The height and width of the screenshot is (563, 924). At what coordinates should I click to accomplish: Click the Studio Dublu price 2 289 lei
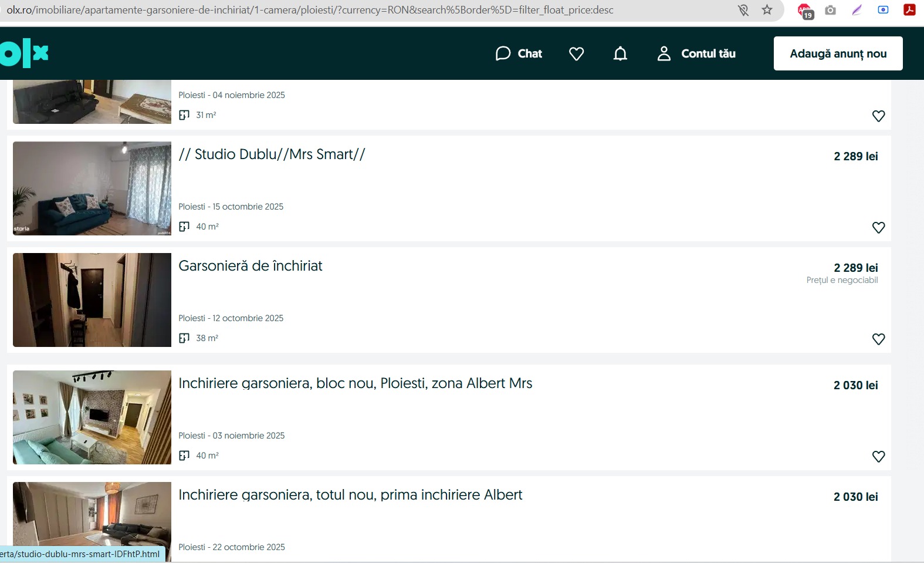(856, 156)
